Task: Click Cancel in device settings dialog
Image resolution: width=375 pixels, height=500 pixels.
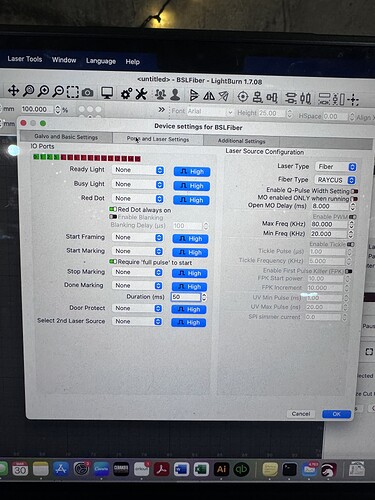Action: 301,414
